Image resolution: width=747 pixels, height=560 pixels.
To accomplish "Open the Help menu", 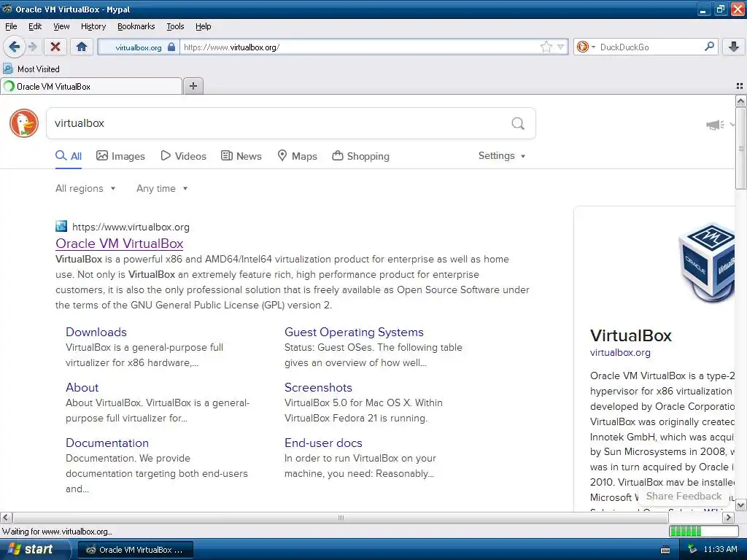I will [203, 26].
